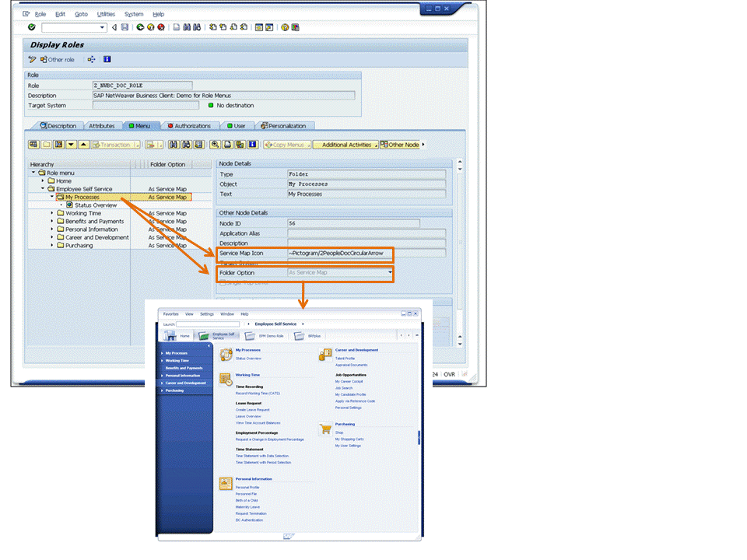Click the green Back arrow icon

coord(140,27)
